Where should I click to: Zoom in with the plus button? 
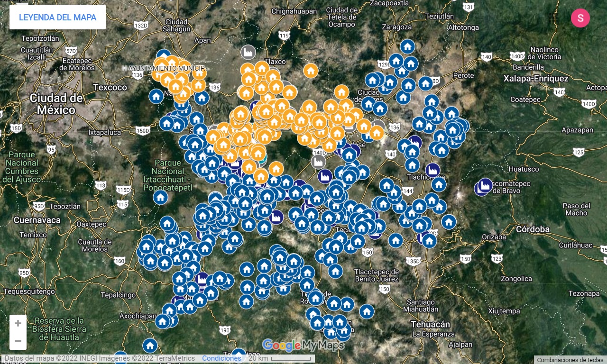tap(18, 323)
